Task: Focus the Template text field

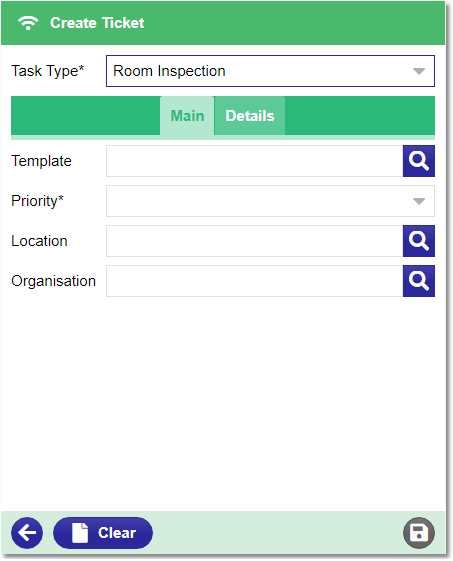Action: [254, 161]
